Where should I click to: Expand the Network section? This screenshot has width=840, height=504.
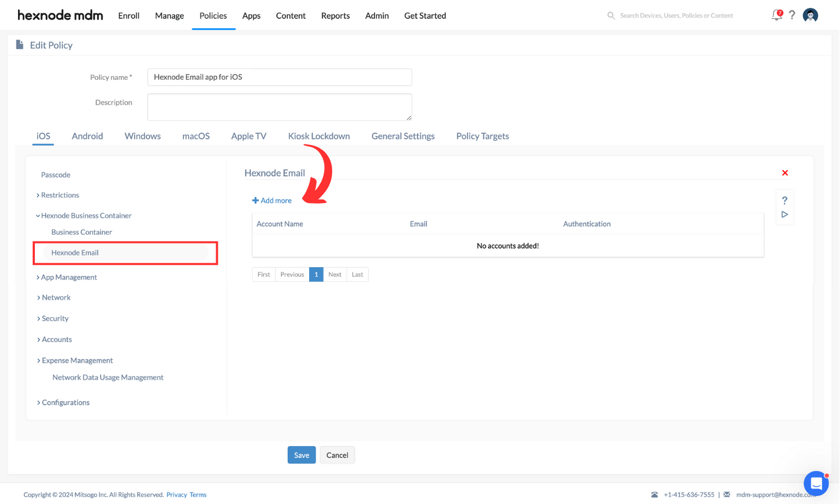(54, 298)
